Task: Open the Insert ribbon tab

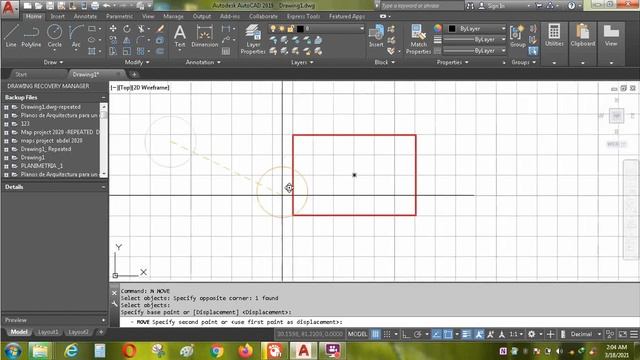Action: coord(58,16)
